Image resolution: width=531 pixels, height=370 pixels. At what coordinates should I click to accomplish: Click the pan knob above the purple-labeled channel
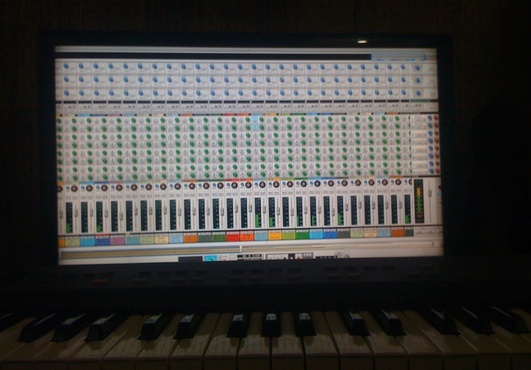click(x=119, y=187)
